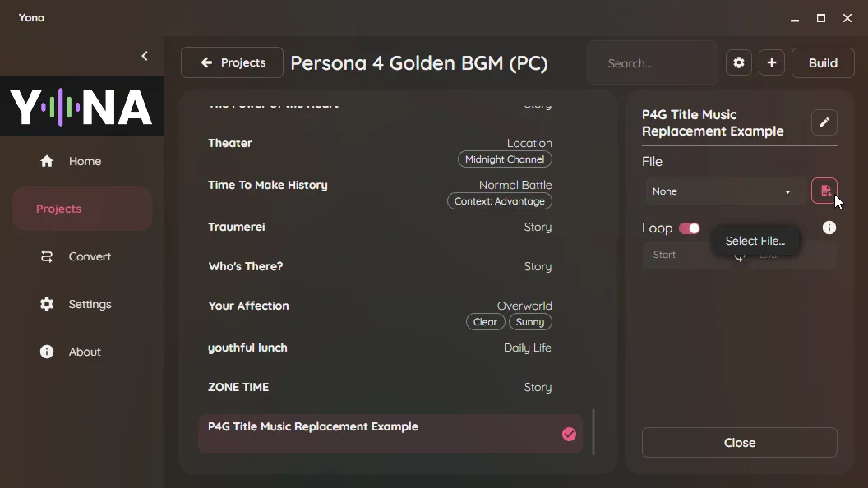Click the Yona logo
This screenshot has height=488, width=868.
(81, 107)
